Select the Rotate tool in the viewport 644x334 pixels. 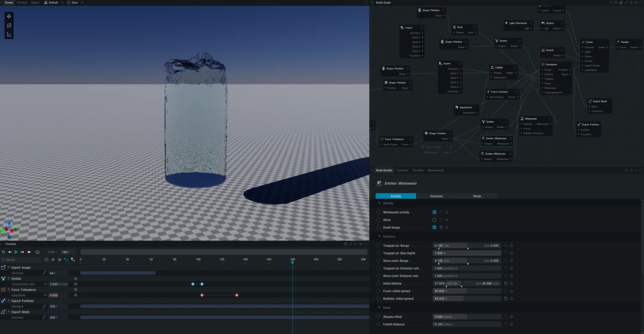click(9, 25)
